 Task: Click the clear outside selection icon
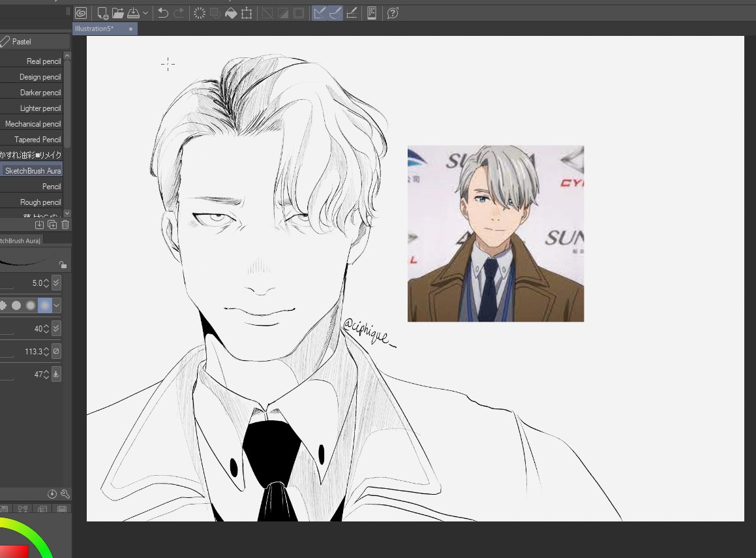(215, 13)
